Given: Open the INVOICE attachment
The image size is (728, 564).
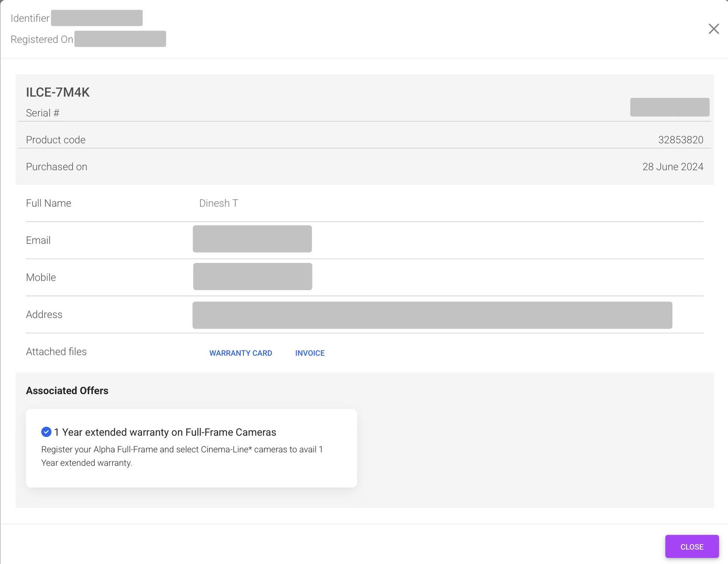Looking at the screenshot, I should (309, 353).
